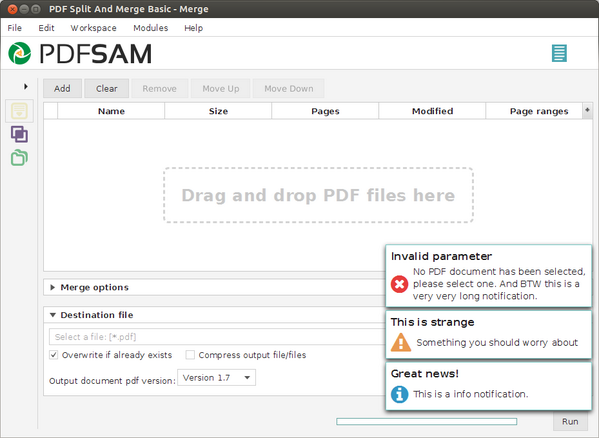
Task: Select the Merge module sidebar icon
Action: tap(19, 111)
